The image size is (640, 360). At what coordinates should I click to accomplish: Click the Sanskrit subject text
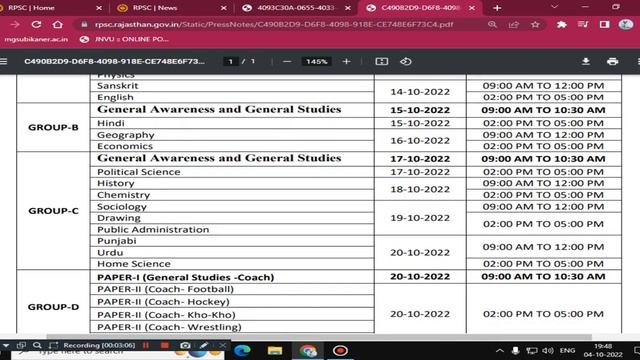(x=118, y=86)
